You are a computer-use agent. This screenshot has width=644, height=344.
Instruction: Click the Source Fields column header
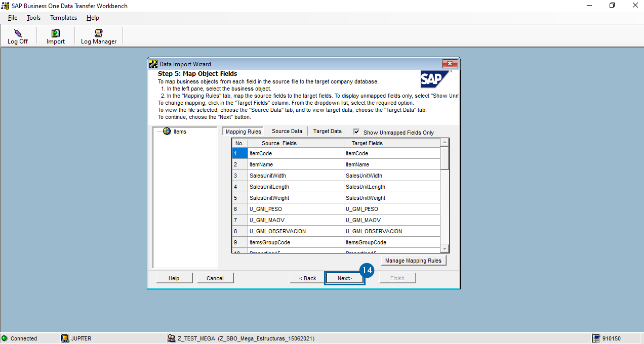coord(296,143)
